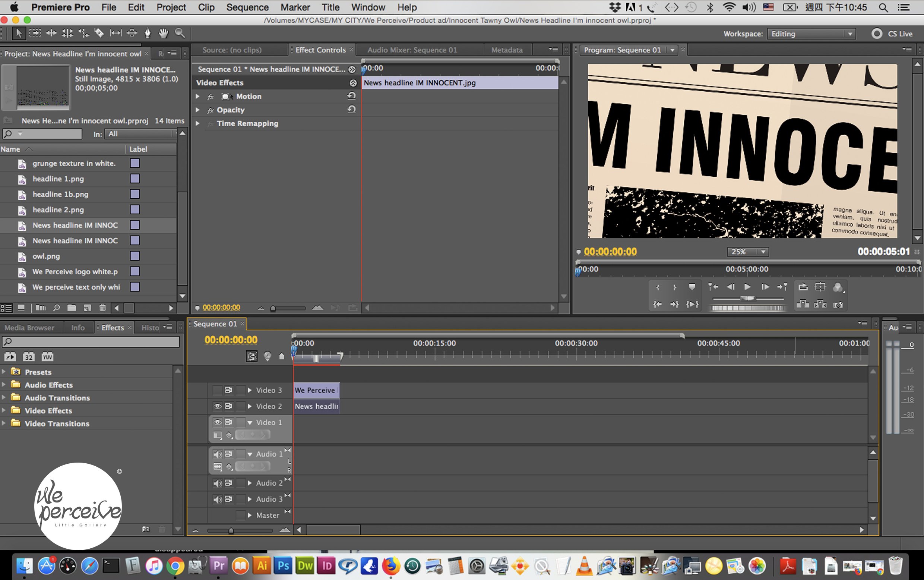Step forward one frame in Program monitor
The image size is (924, 580).
pyautogui.click(x=765, y=287)
